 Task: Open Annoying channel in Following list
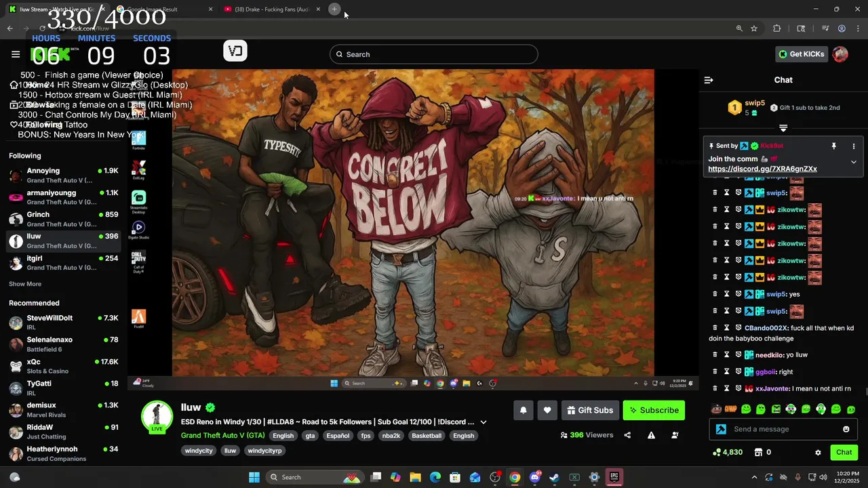click(x=64, y=176)
